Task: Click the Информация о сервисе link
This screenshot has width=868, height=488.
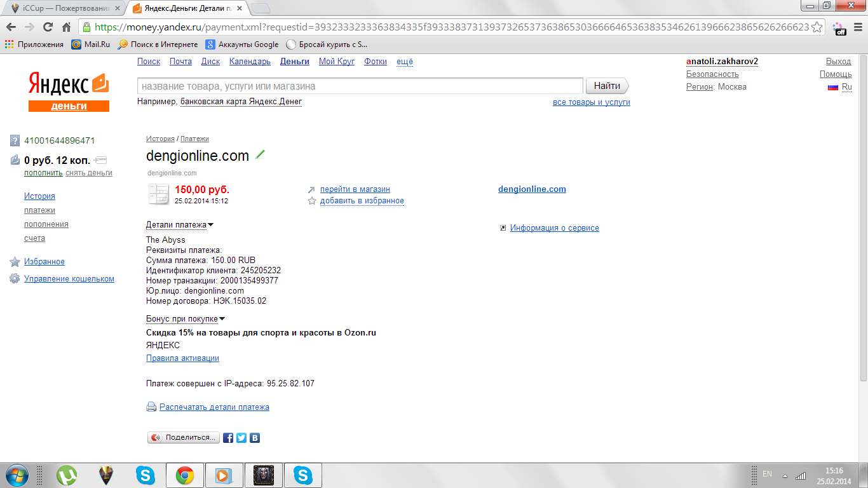Action: click(555, 227)
